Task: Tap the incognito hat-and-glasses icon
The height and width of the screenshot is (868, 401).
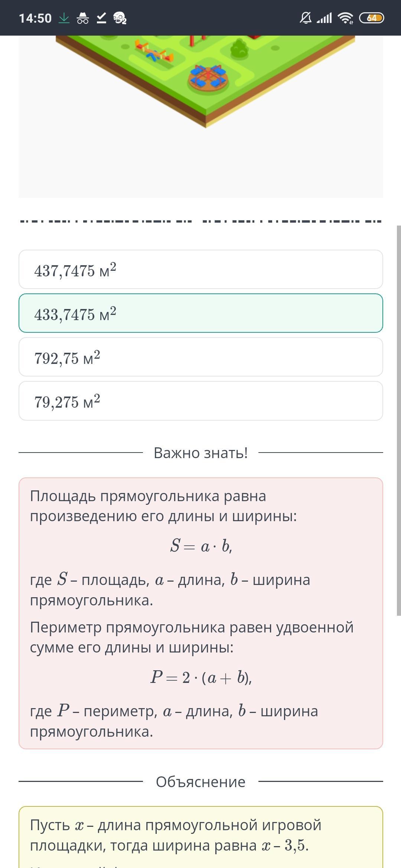Action: (x=82, y=18)
